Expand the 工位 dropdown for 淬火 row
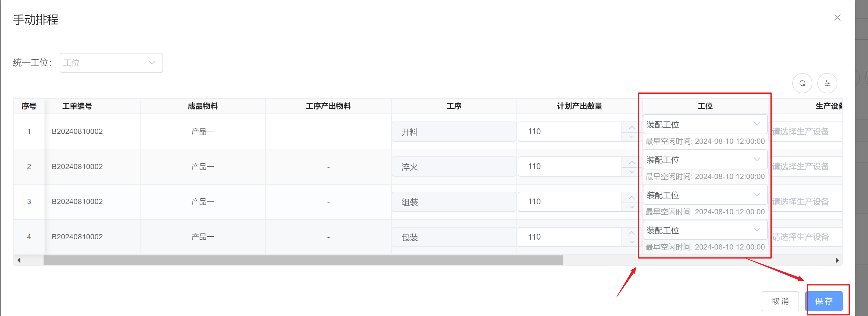The width and height of the screenshot is (868, 316). 705,160
